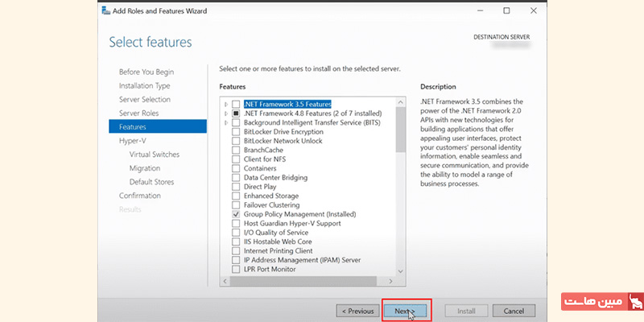Image resolution: width=644 pixels, height=322 pixels.
Task: Go to the Virtual Switches step
Action: [155, 155]
